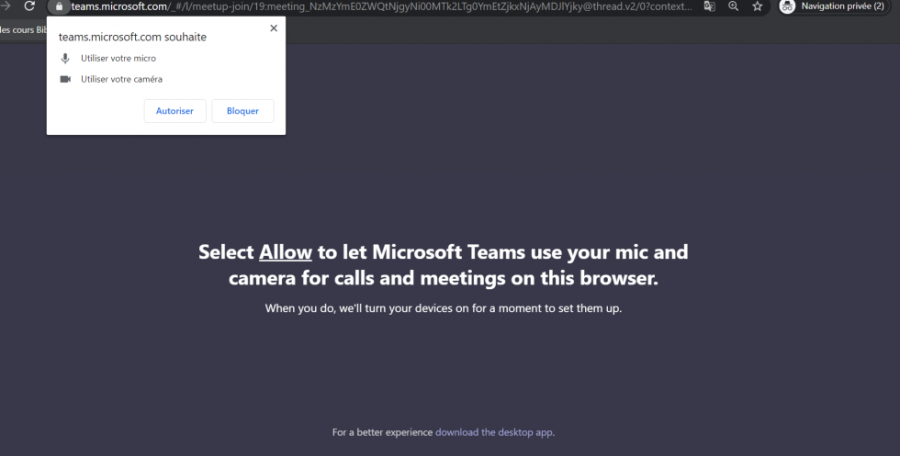
Task: Click the 'teams.microsoft.com souhaite' heading
Action: pyautogui.click(x=133, y=37)
